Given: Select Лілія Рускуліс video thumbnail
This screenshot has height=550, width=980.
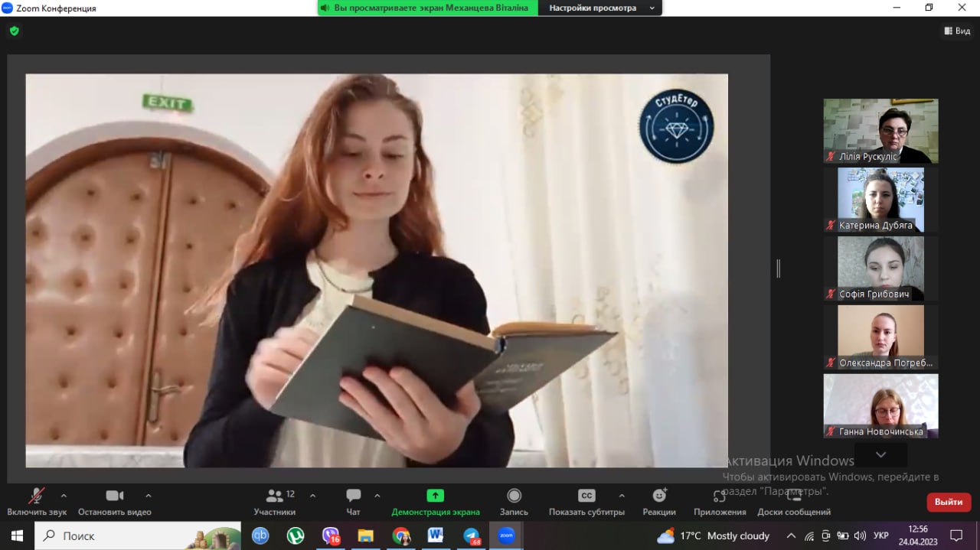Looking at the screenshot, I should [880, 130].
